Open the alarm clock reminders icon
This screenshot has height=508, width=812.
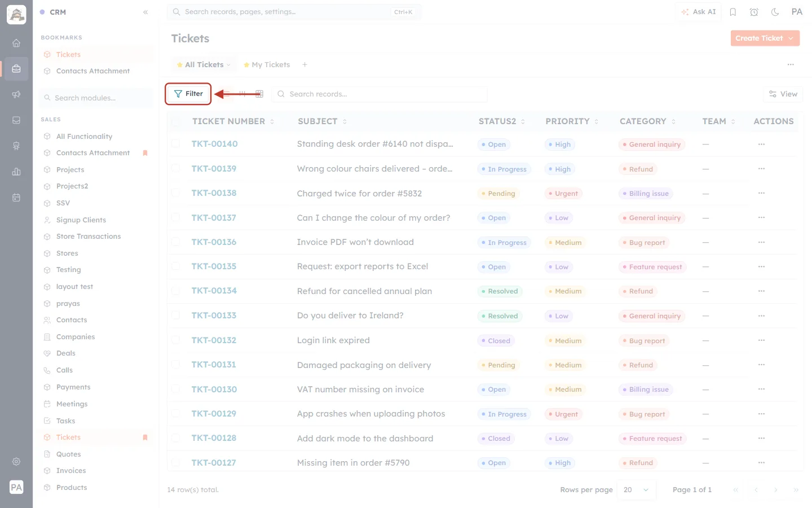pyautogui.click(x=754, y=12)
